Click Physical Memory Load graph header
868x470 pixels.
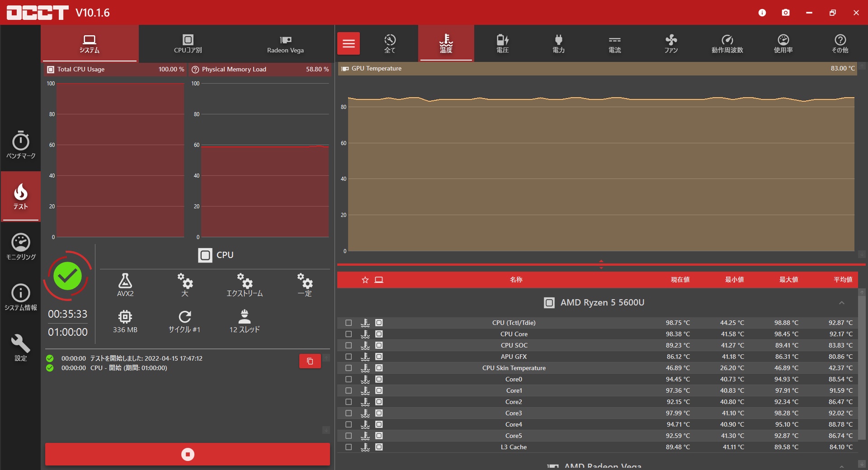[260, 69]
